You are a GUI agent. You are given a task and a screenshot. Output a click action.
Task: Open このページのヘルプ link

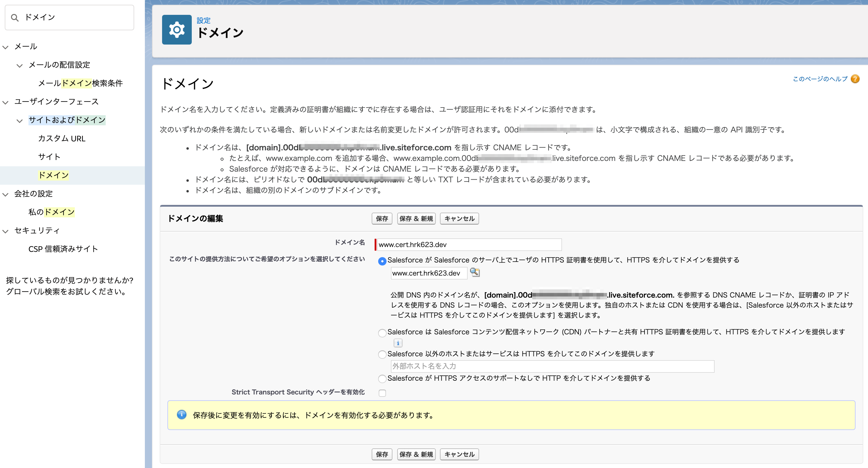point(820,79)
